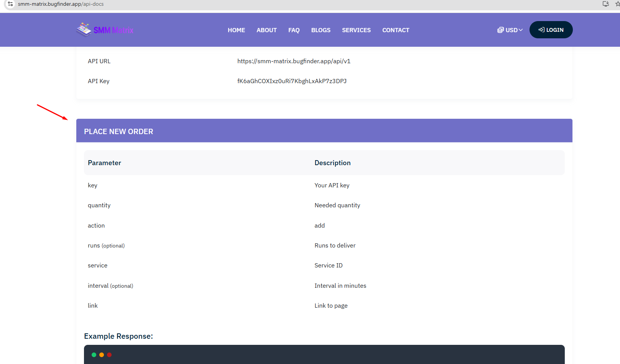Click the 'link' parameter cell

coord(93,306)
